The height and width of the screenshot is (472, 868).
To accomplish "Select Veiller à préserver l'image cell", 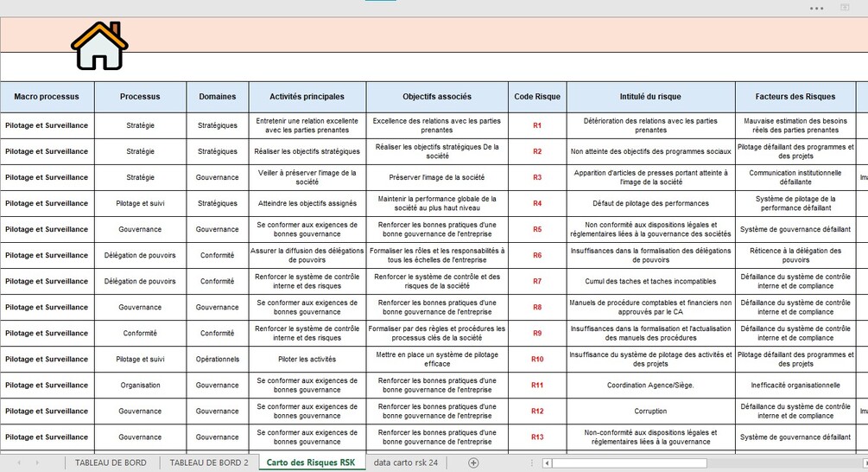I will (x=307, y=177).
